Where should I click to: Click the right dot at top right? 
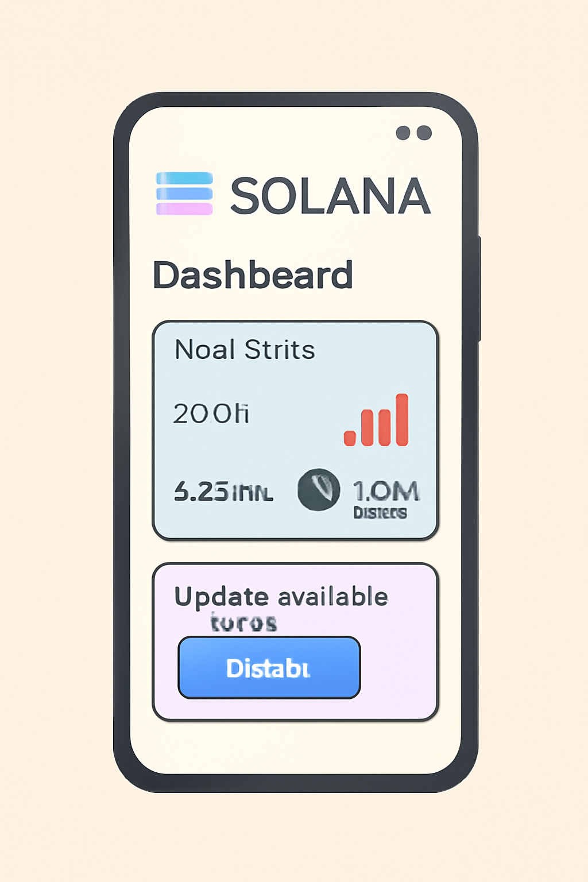[424, 133]
